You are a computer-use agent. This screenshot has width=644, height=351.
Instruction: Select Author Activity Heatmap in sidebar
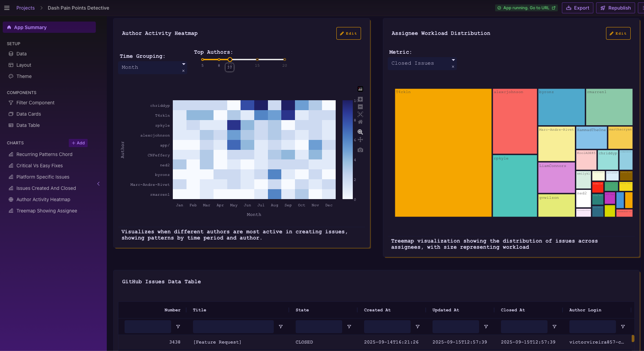[43, 199]
